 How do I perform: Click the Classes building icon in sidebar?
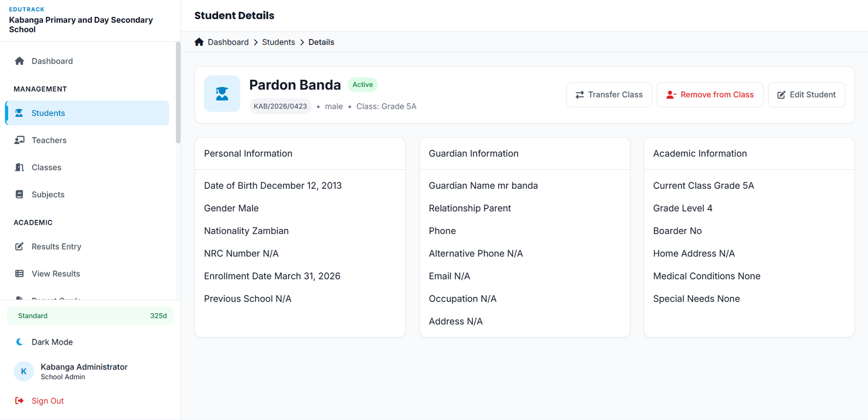(x=20, y=167)
